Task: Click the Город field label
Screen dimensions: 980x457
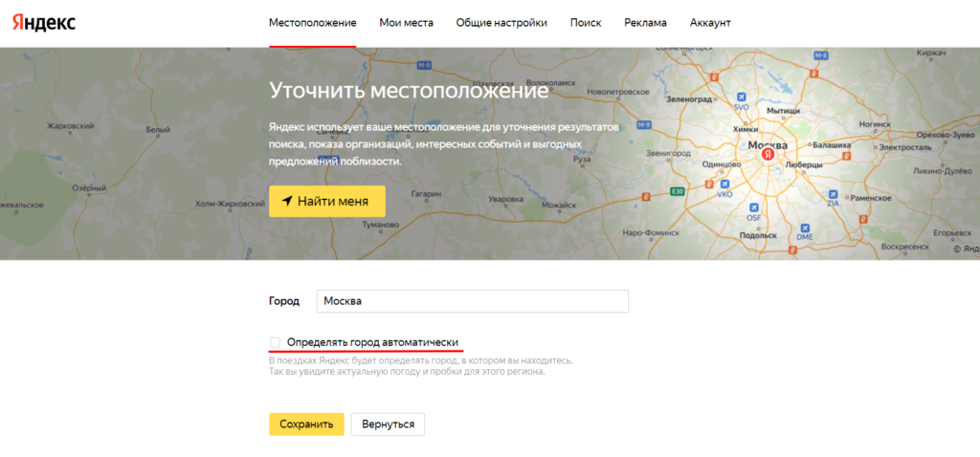Action: point(284,301)
